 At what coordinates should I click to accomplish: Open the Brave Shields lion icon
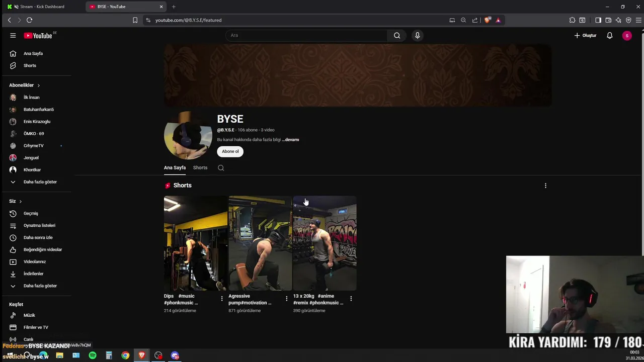tap(488, 20)
